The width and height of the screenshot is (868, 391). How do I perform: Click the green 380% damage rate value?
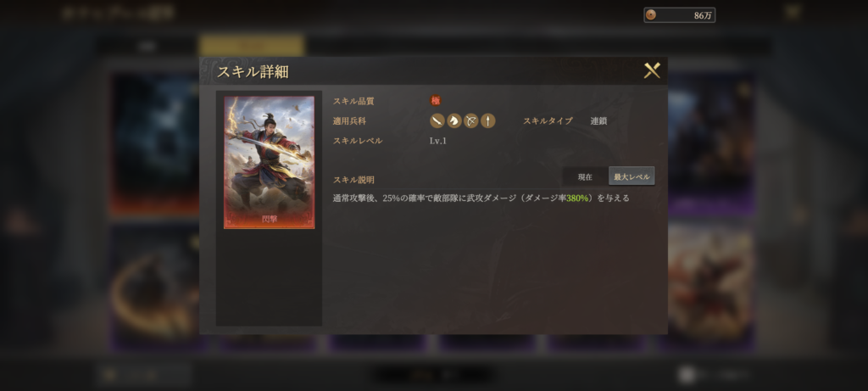tap(577, 198)
